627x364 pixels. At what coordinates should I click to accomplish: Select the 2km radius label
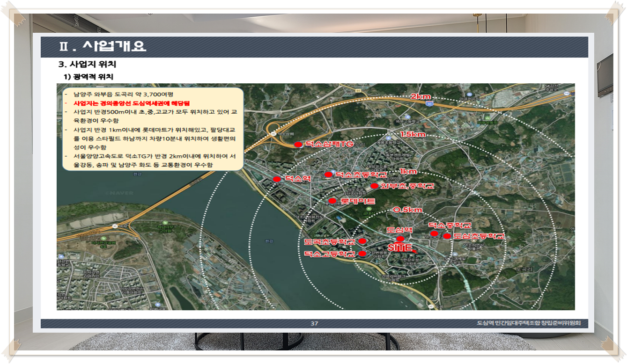click(x=421, y=96)
